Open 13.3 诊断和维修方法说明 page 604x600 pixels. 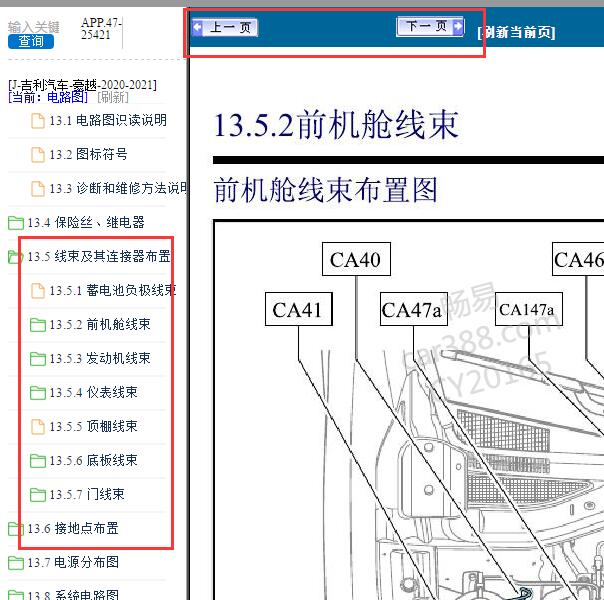click(118, 188)
